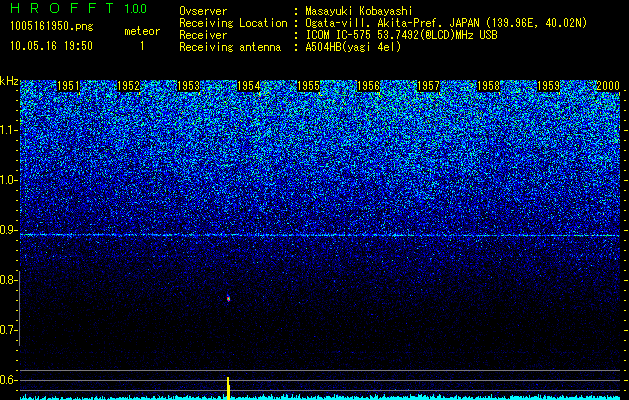The height and width of the screenshot is (400, 629).
Task: Click observer name Masayuki Kobayashi
Action: [359, 11]
